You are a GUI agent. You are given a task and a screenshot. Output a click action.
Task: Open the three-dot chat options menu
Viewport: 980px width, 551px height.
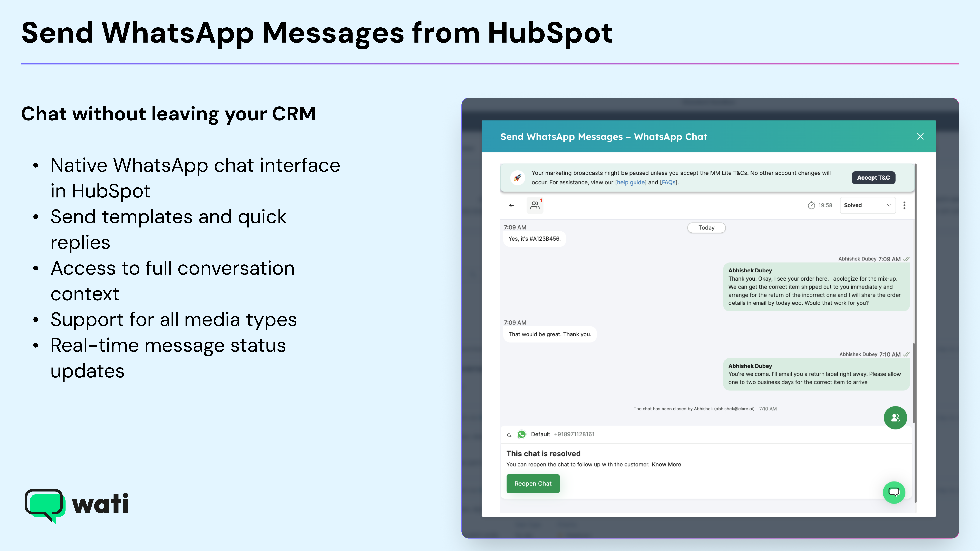click(x=904, y=205)
